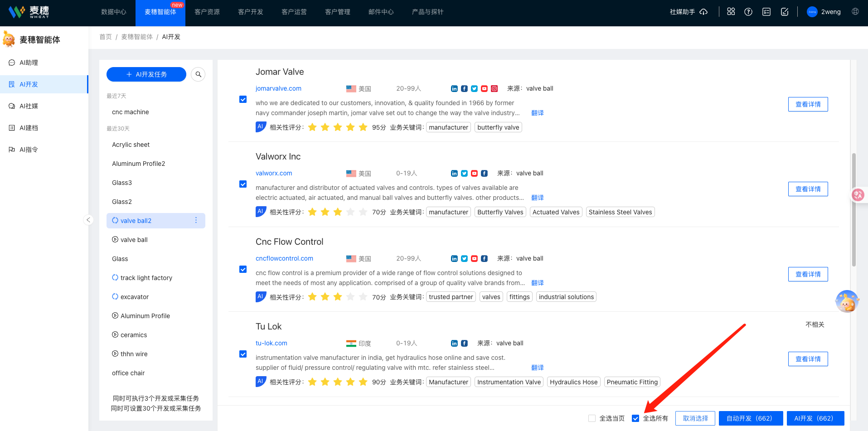This screenshot has width=868, height=431.
Task: Open Jomar Valve Twitter icon
Action: point(474,89)
